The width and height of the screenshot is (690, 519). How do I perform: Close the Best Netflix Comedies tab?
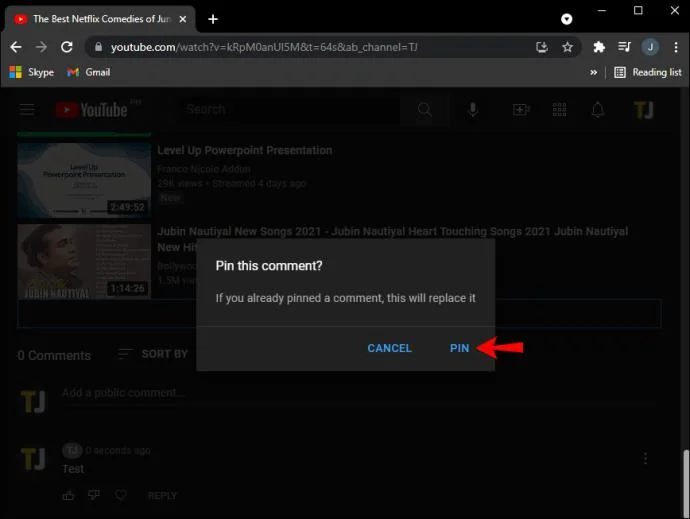[x=183, y=19]
